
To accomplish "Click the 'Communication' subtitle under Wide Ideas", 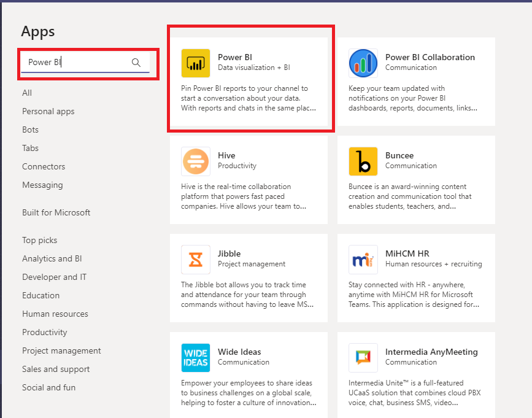I will point(243,362).
